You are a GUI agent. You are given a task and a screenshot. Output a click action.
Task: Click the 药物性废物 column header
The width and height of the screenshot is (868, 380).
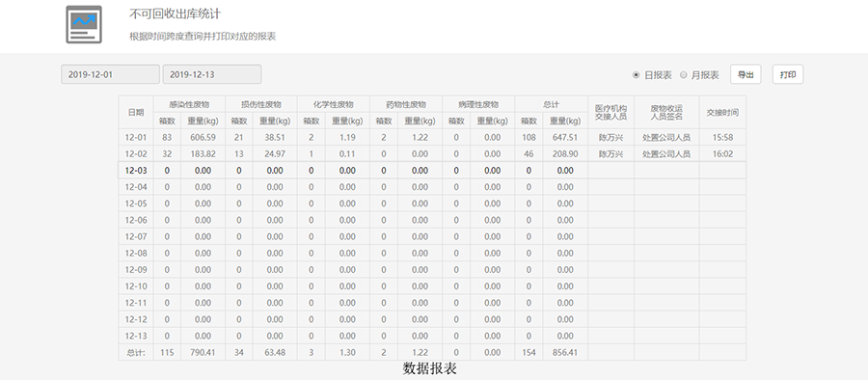[406, 104]
